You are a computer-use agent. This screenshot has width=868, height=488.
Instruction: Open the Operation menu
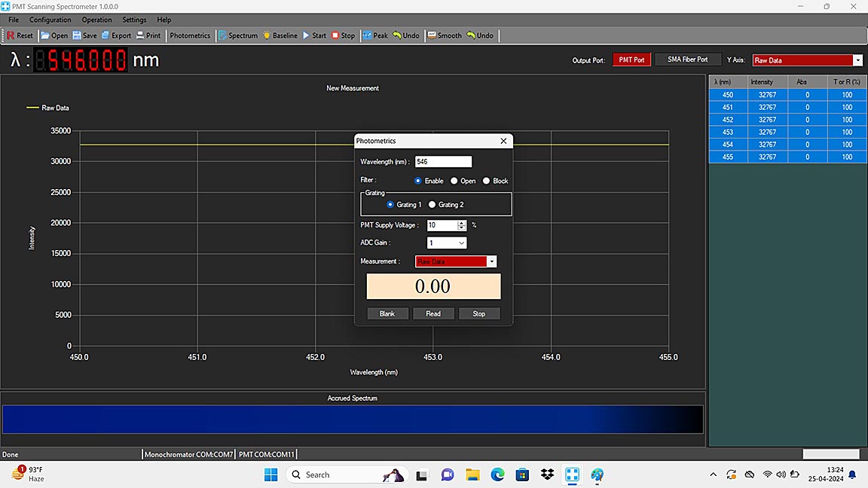[x=96, y=20]
